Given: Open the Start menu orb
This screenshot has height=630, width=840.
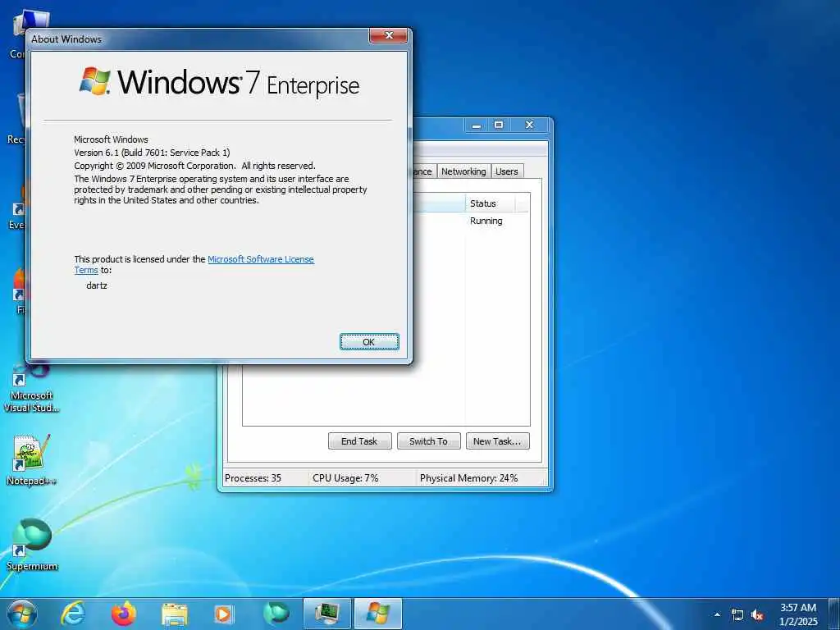Looking at the screenshot, I should click(x=22, y=614).
